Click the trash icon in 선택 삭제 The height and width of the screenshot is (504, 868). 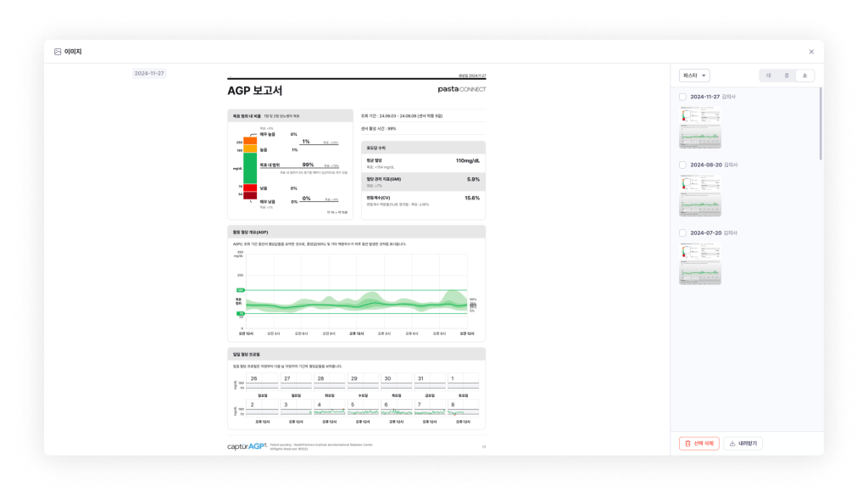[x=687, y=443]
